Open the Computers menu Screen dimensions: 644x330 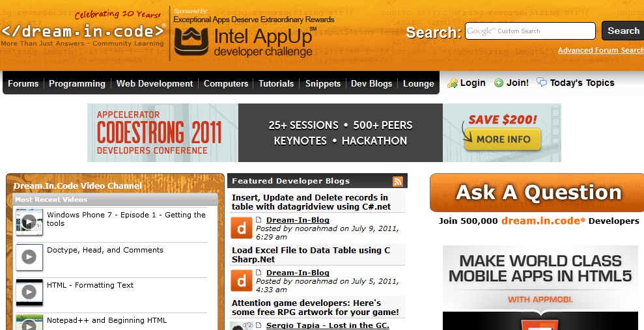(226, 83)
